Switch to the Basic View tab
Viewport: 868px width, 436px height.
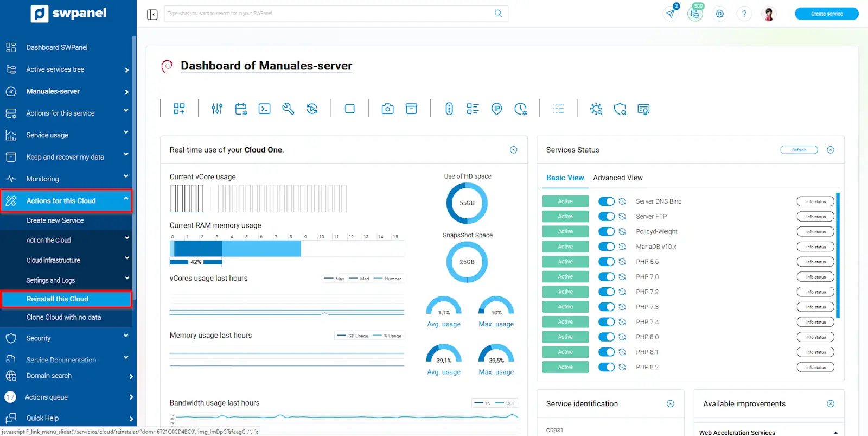pos(565,178)
